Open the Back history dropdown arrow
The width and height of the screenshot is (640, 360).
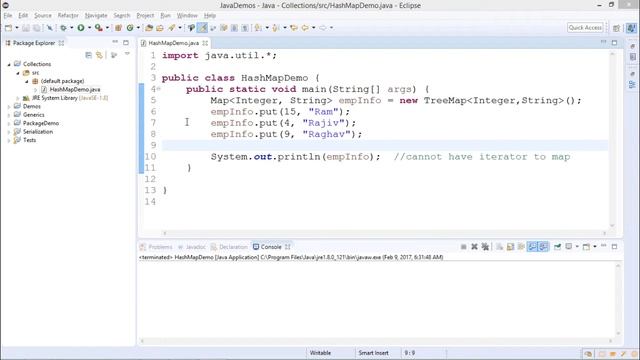click(313, 28)
